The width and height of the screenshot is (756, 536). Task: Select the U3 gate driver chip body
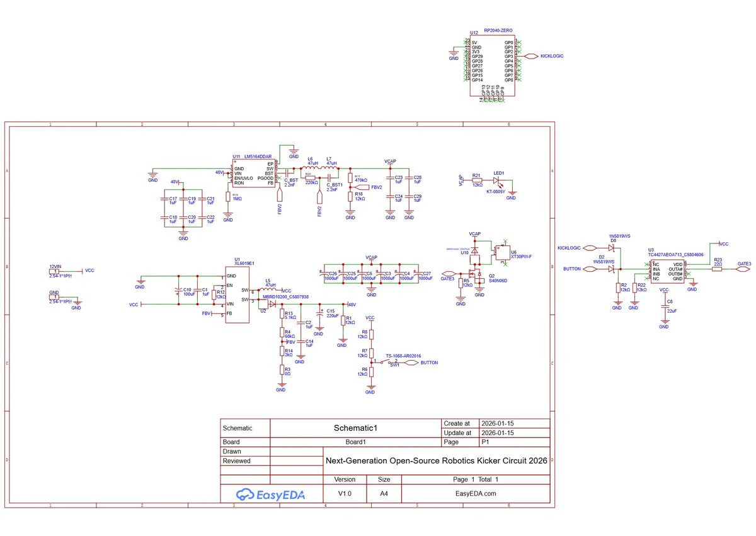(x=667, y=271)
